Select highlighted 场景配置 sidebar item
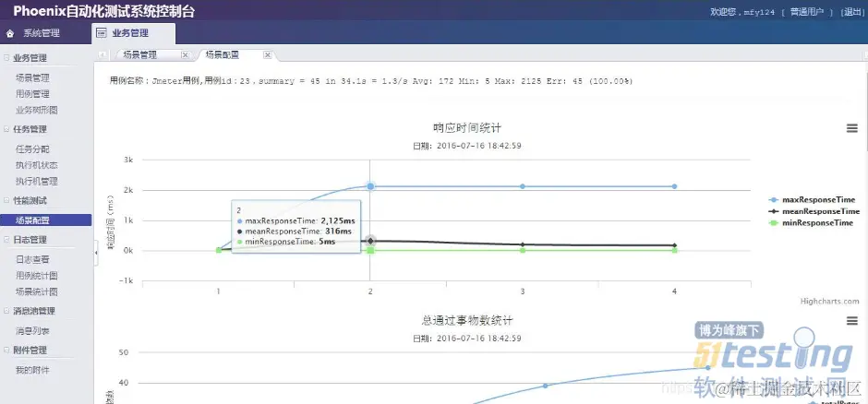The height and width of the screenshot is (404, 868). [x=46, y=220]
